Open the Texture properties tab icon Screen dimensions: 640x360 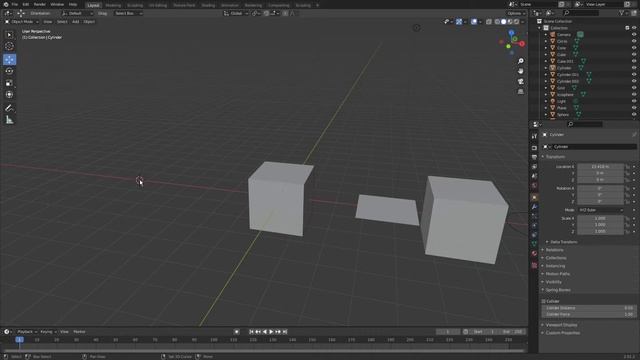(534, 265)
